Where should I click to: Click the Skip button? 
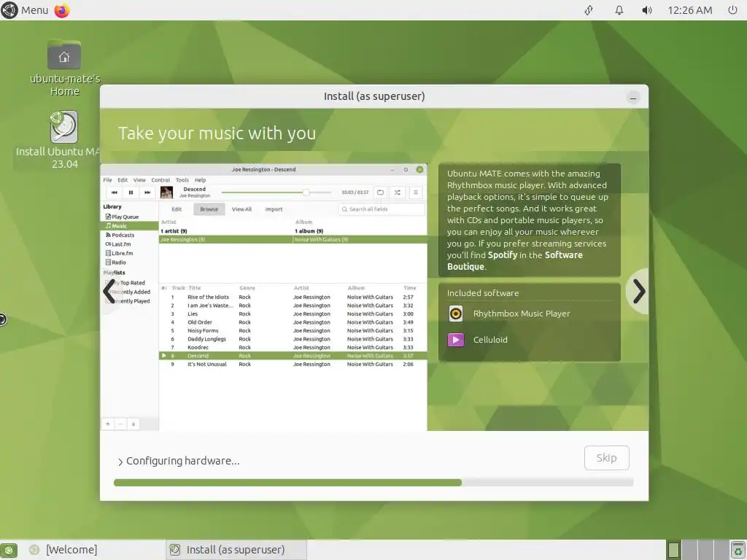(606, 458)
